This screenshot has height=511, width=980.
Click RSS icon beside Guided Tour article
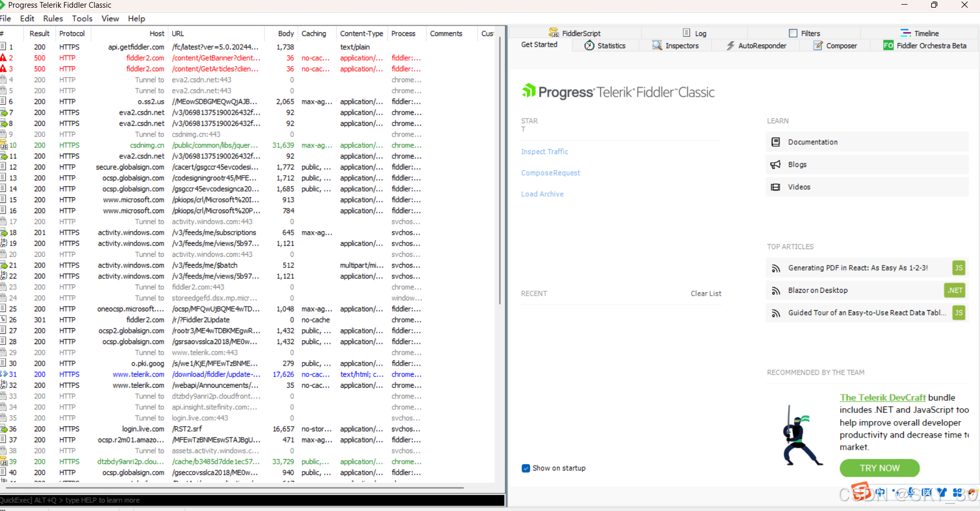coord(776,313)
